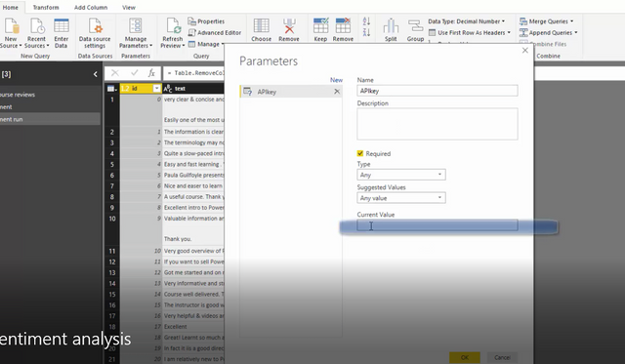Screen dimensions: 625x364
Task: Sort descending with Z-A icon
Action: (367, 32)
